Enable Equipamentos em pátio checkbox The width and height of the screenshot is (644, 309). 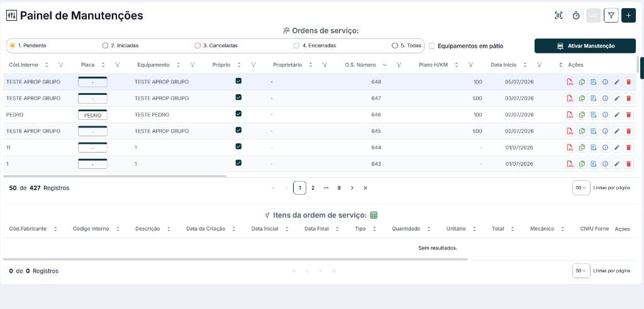[x=431, y=46]
